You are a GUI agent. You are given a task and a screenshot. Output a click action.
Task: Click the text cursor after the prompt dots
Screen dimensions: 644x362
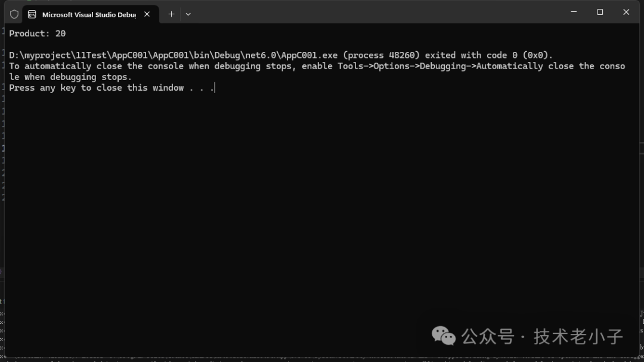tap(214, 88)
